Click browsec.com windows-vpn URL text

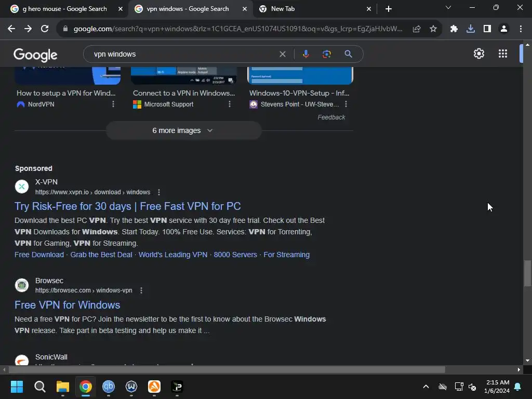point(84,290)
